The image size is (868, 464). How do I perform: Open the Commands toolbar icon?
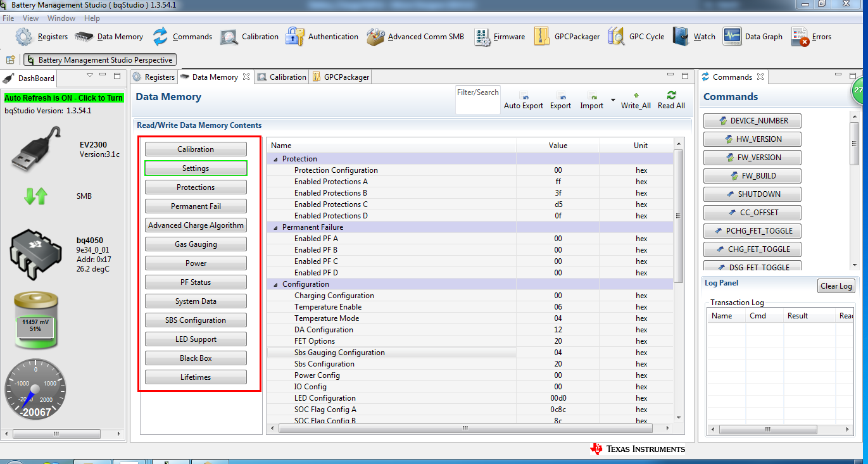(182, 37)
